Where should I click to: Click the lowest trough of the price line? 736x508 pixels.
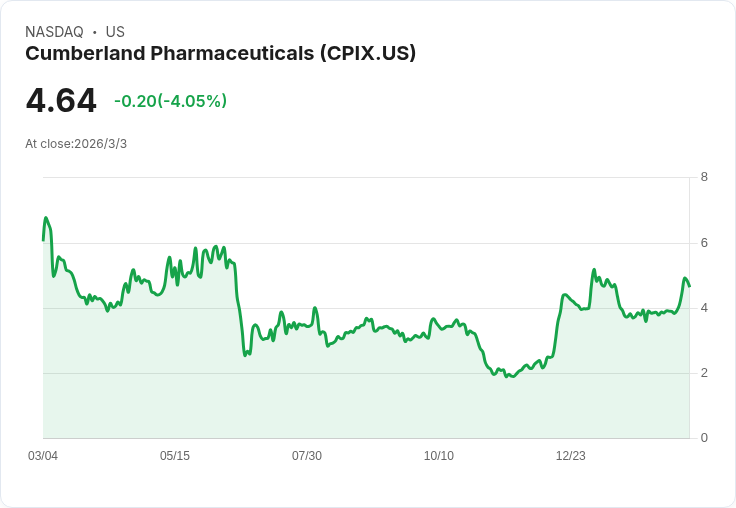click(509, 376)
